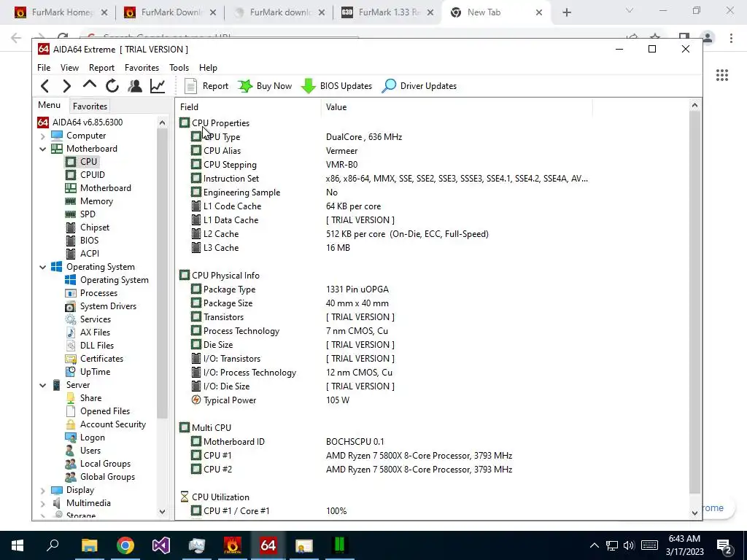
Task: Switch to the Favorites tab in sidebar
Action: click(90, 106)
